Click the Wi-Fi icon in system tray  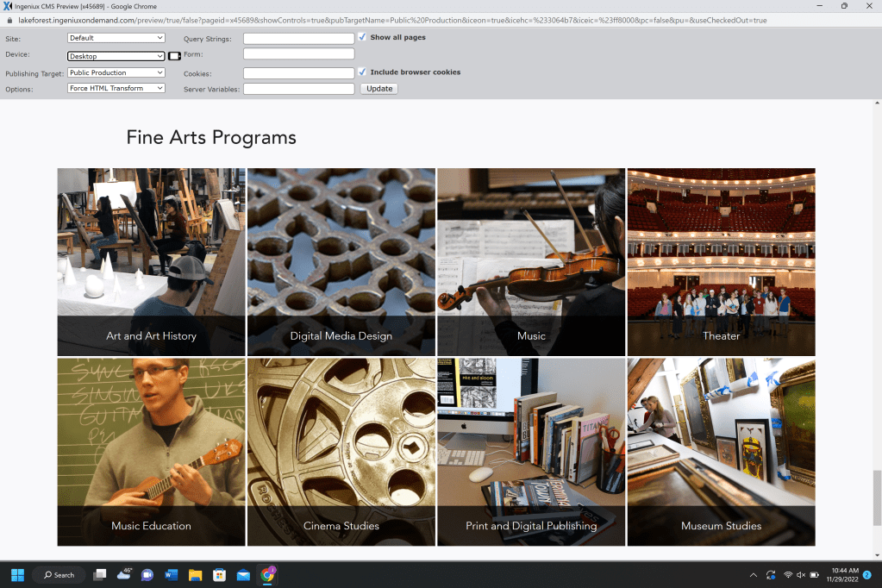[x=787, y=575]
